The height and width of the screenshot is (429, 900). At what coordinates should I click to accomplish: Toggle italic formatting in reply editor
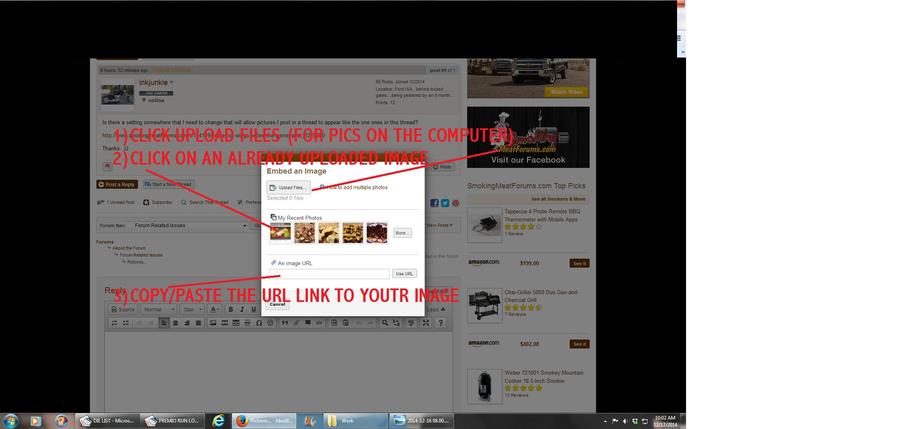coord(240,310)
